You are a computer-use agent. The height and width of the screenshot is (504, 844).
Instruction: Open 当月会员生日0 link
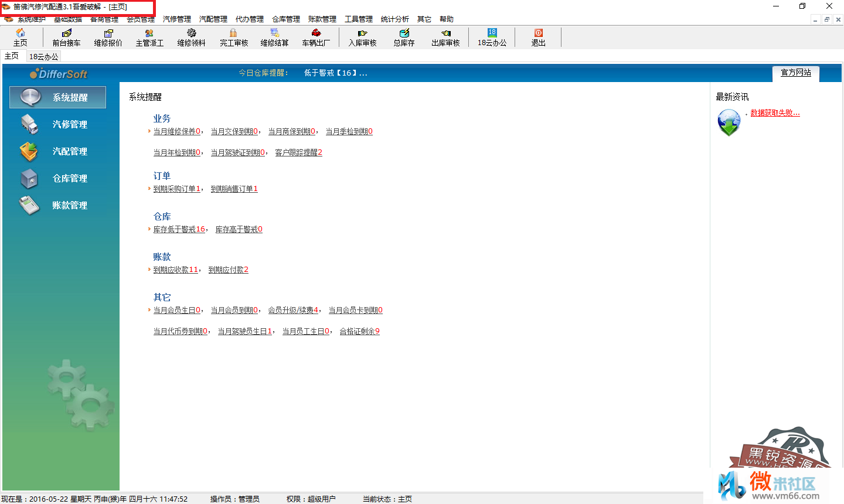tap(177, 311)
